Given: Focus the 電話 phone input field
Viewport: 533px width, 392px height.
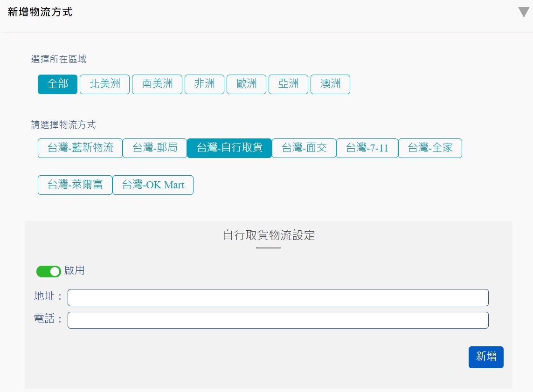Looking at the screenshot, I should pyautogui.click(x=278, y=320).
